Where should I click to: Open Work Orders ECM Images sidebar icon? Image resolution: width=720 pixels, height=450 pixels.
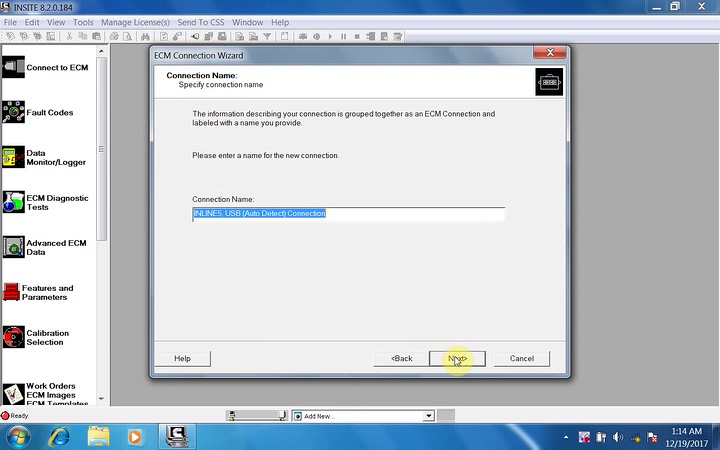pyautogui.click(x=13, y=394)
